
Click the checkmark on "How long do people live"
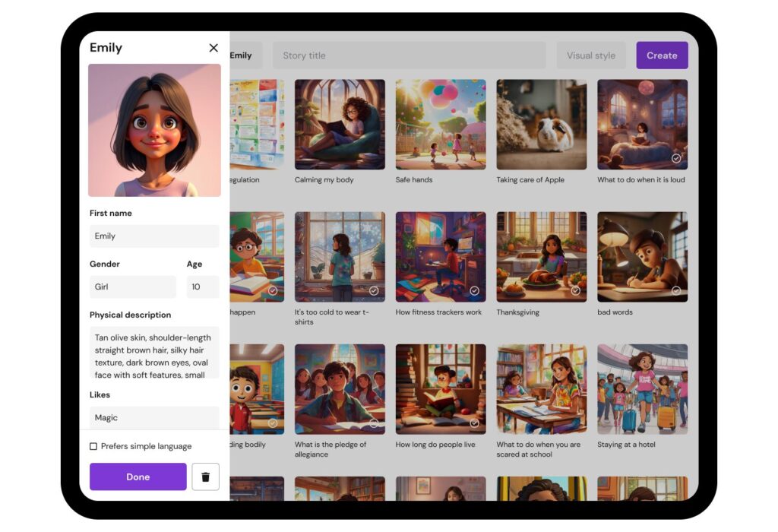point(473,423)
